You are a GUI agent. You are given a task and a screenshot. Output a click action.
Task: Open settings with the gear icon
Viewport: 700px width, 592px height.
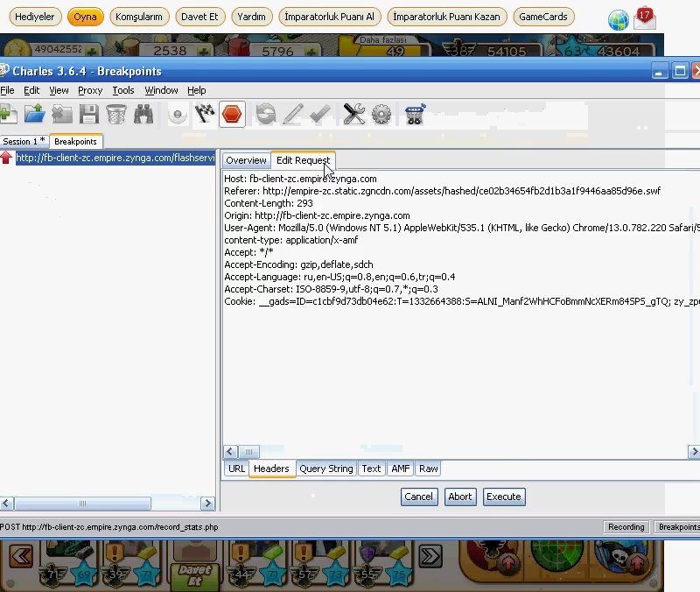tap(381, 115)
